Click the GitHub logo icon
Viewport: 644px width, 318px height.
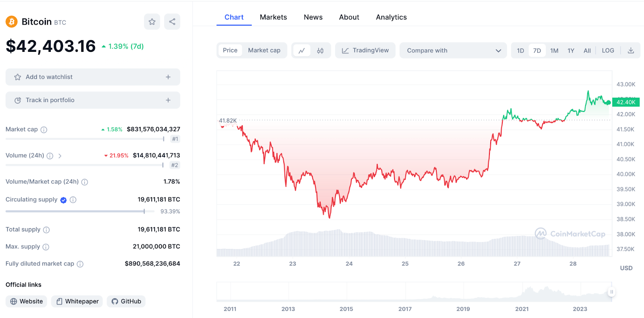point(115,302)
